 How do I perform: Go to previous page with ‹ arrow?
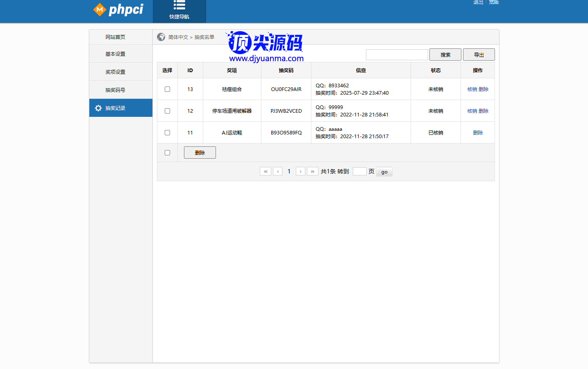tap(278, 171)
